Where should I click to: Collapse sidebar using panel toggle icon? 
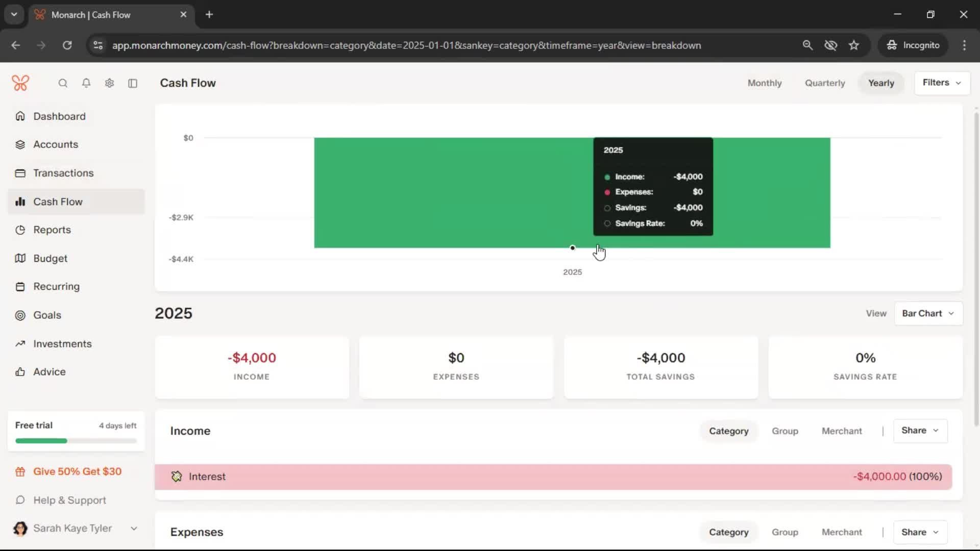coord(133,83)
